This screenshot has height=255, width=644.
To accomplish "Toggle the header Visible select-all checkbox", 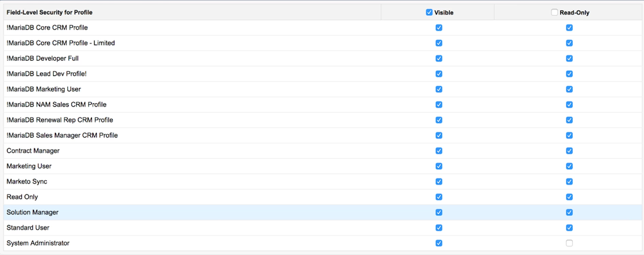I will click(429, 12).
